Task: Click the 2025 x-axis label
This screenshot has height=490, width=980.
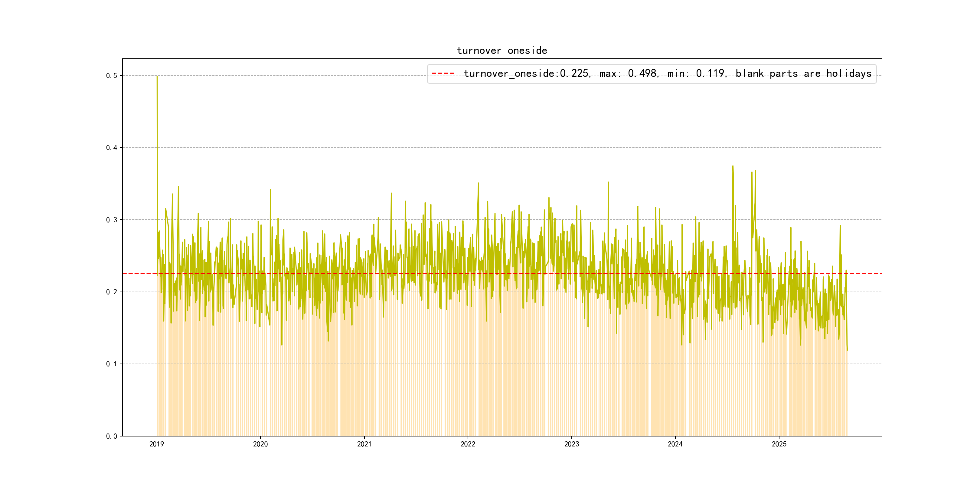Action: point(779,444)
